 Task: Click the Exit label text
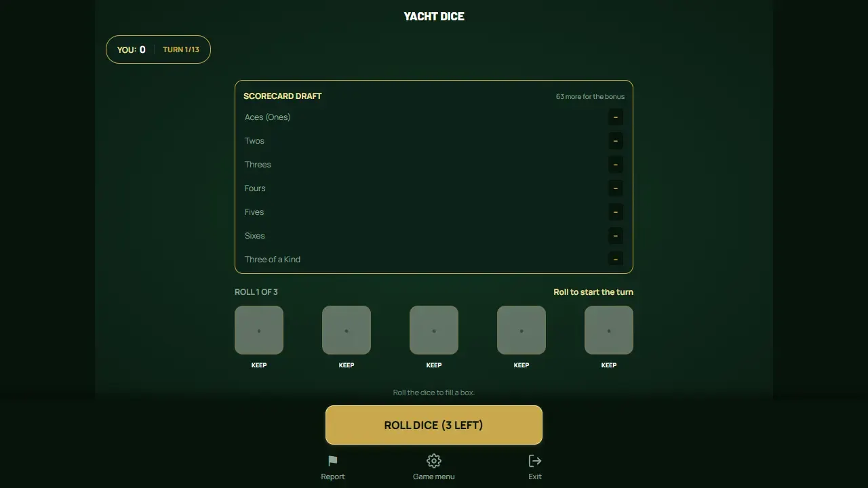point(535,476)
